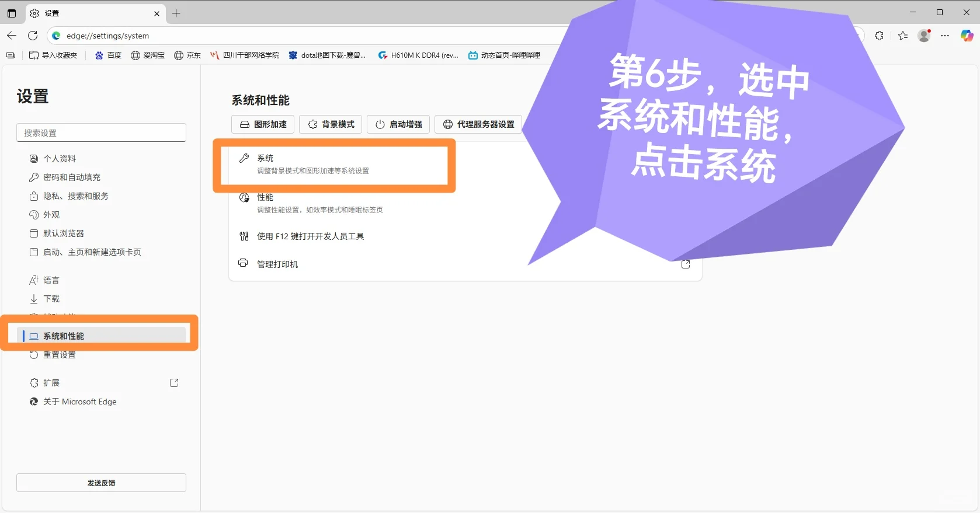Image resolution: width=980 pixels, height=513 pixels.
Task: Open the 动态首页-哔哩哔哩 bookmark
Action: coord(504,55)
